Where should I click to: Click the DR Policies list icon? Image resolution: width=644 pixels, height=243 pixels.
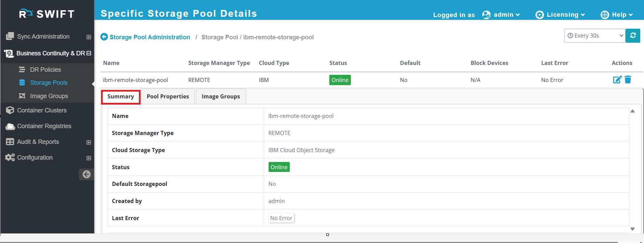(22, 70)
